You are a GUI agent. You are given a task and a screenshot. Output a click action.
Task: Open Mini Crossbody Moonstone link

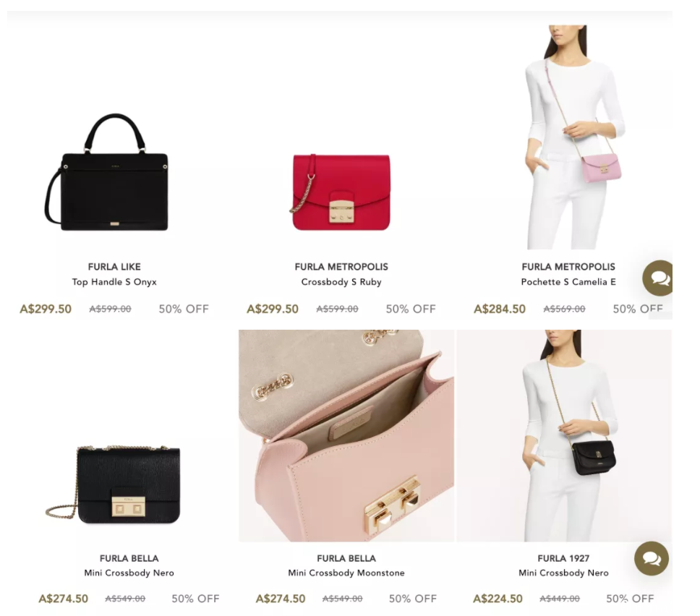pos(346,573)
